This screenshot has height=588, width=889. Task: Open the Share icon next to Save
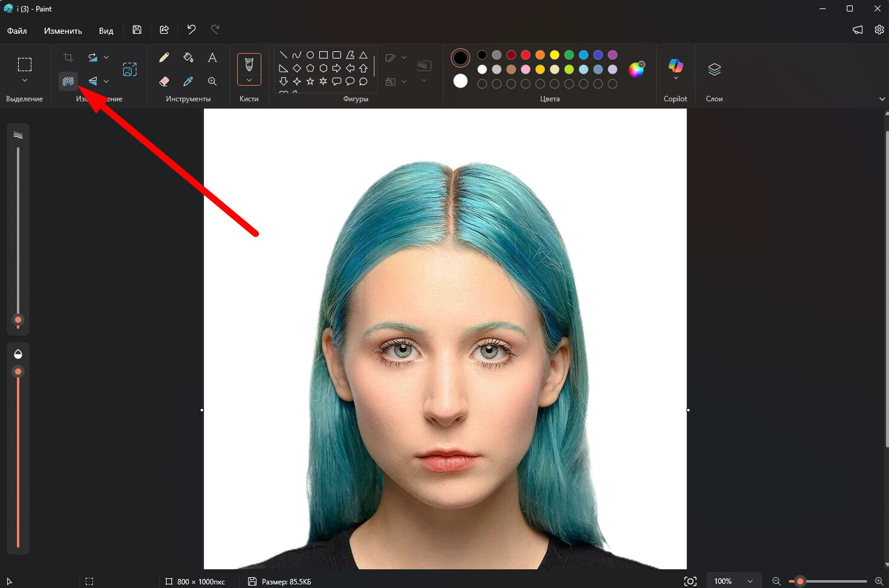pos(164,30)
